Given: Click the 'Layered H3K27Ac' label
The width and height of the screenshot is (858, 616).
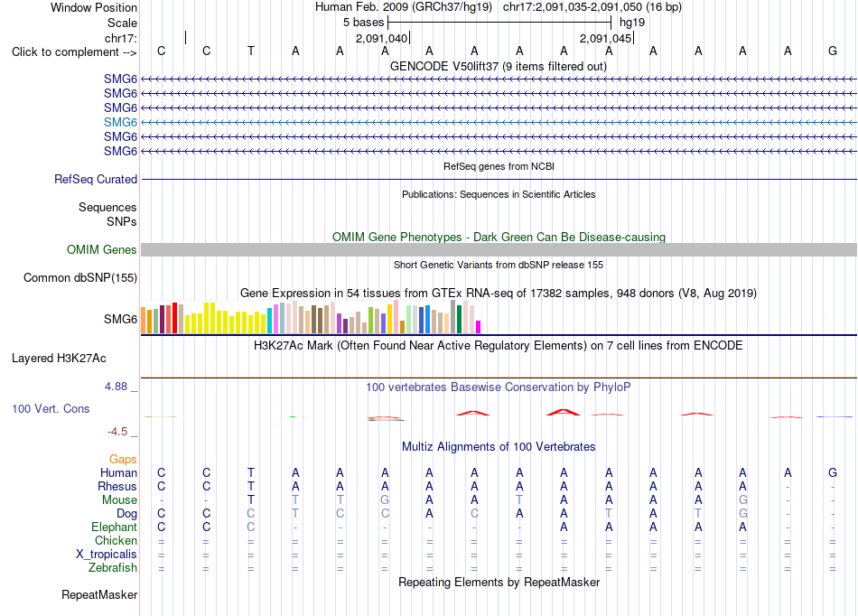Looking at the screenshot, I should 59,359.
